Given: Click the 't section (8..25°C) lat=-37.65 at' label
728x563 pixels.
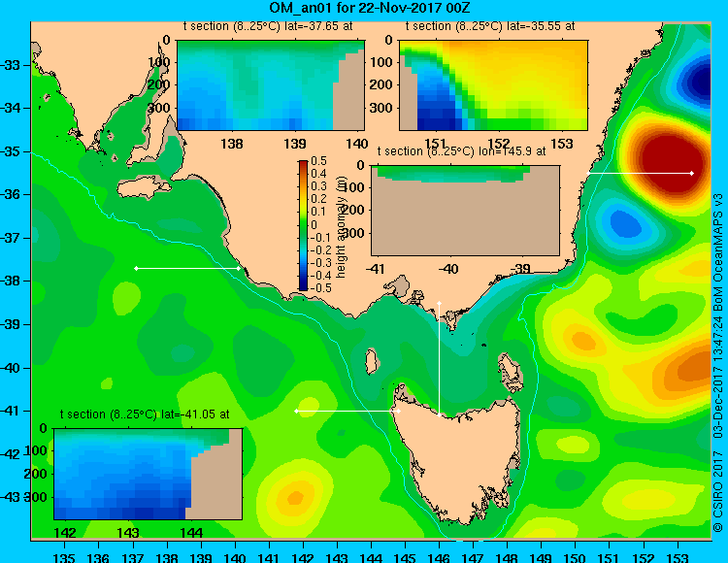Looking at the screenshot, I should 268,26.
